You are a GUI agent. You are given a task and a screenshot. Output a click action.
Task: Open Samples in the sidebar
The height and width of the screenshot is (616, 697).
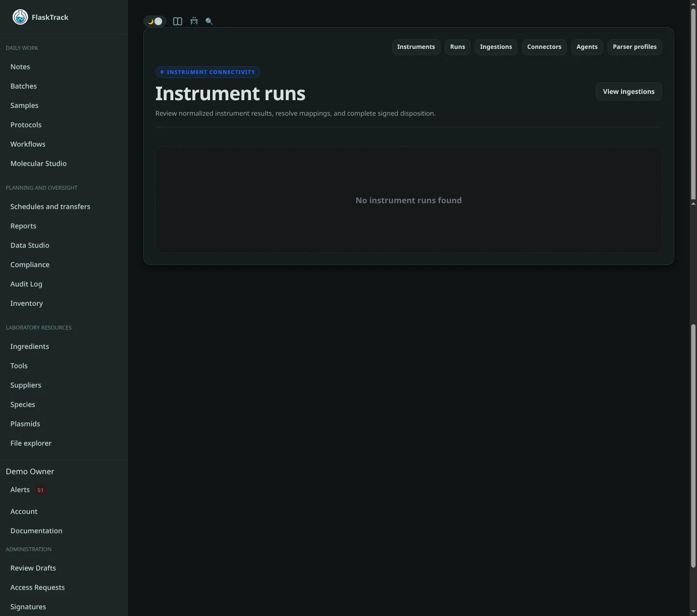(x=63, y=105)
